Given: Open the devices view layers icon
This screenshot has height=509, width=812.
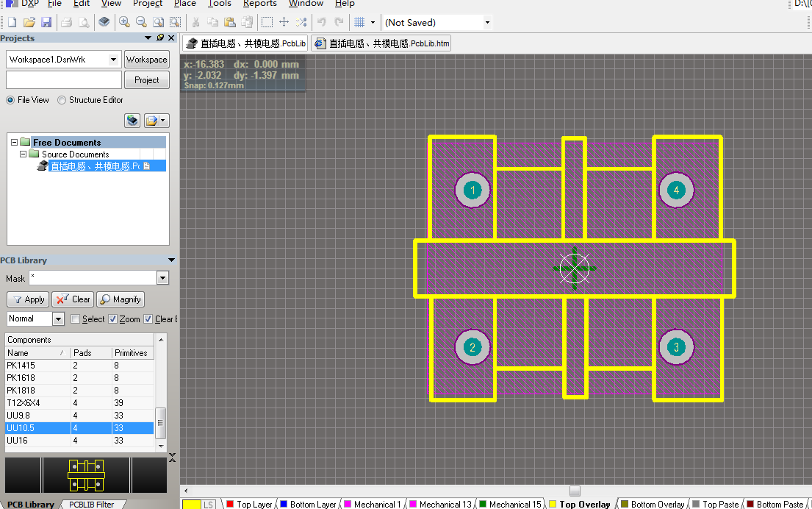Looking at the screenshot, I should click(x=104, y=22).
